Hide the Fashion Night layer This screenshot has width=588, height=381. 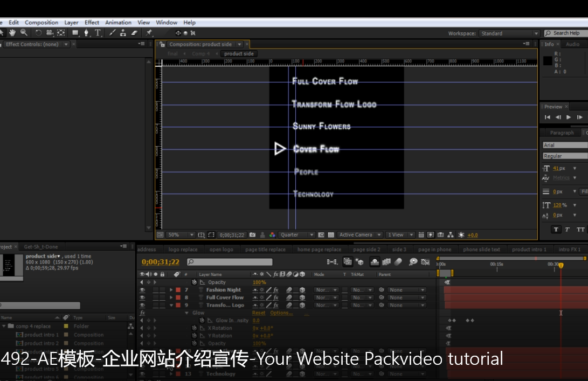click(142, 290)
